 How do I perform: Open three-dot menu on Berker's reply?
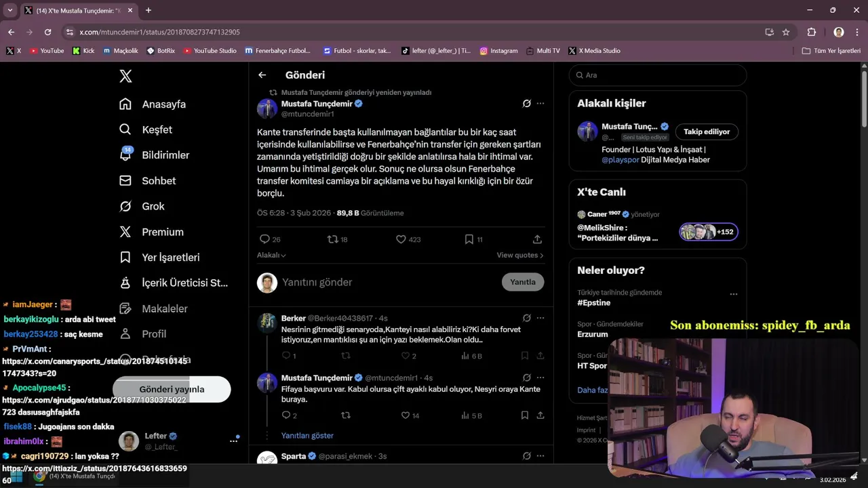(x=540, y=318)
